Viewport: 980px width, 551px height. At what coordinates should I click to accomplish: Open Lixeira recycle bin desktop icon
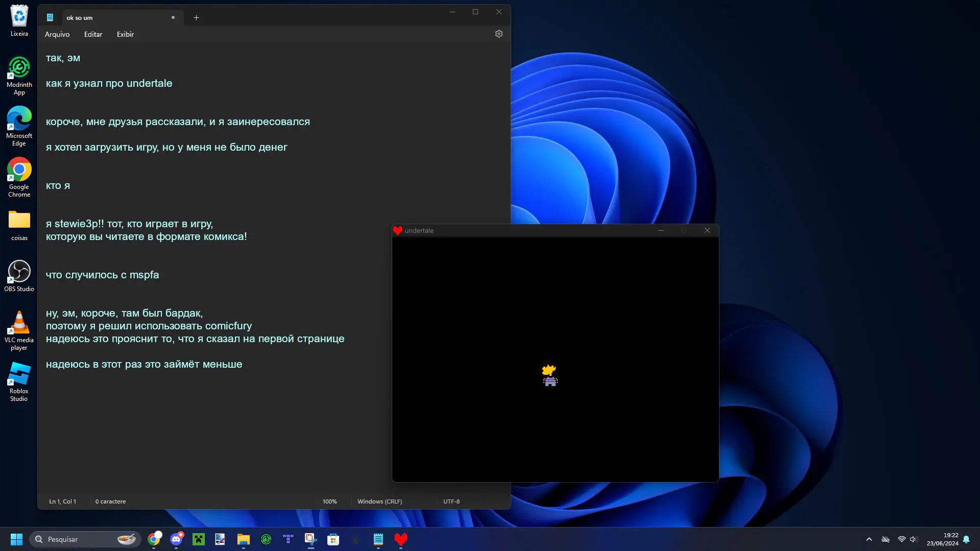(x=19, y=21)
